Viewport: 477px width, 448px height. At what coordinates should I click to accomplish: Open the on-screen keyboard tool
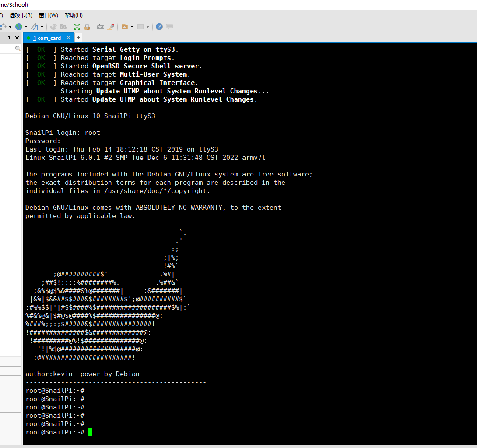[100, 26]
